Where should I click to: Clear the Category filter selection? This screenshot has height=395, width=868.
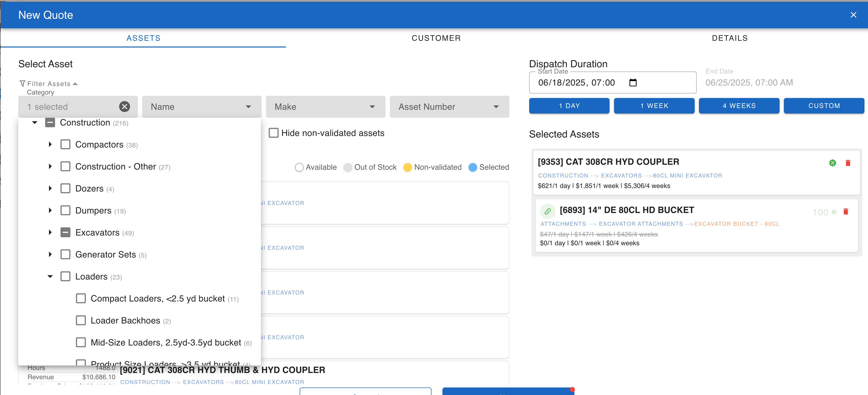pyautogui.click(x=124, y=106)
